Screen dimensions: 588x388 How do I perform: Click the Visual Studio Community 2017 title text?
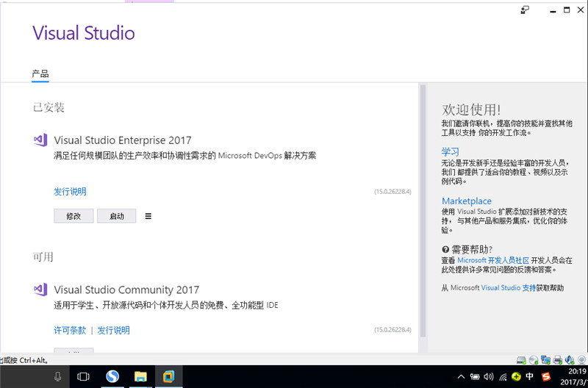(126, 290)
